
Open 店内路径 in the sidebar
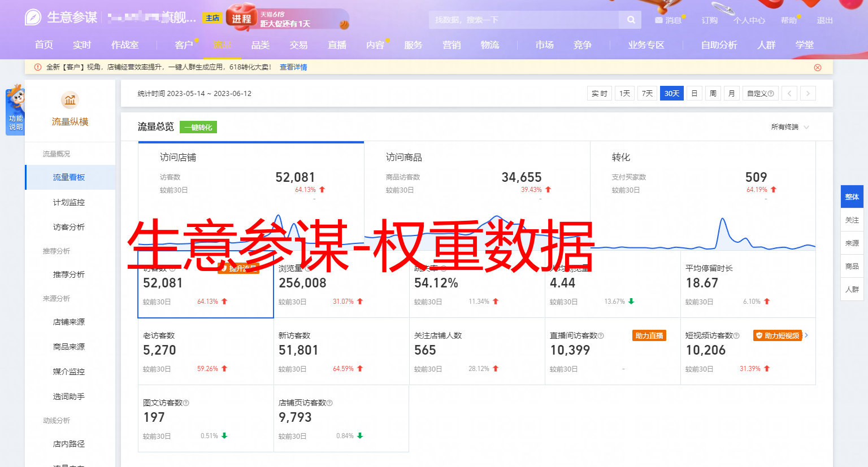pos(70,444)
